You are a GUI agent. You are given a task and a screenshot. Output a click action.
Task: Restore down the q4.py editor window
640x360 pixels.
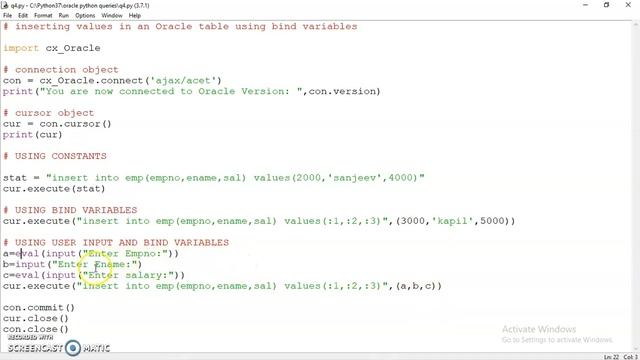point(607,5)
